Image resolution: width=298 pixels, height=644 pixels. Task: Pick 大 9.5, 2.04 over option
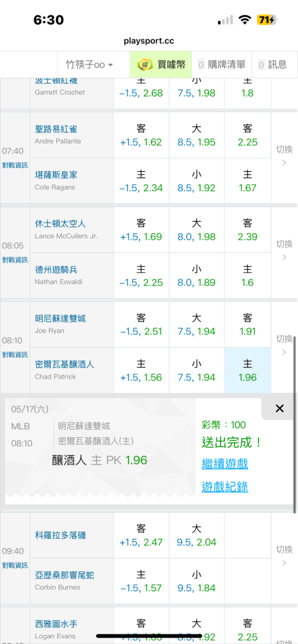196,535
